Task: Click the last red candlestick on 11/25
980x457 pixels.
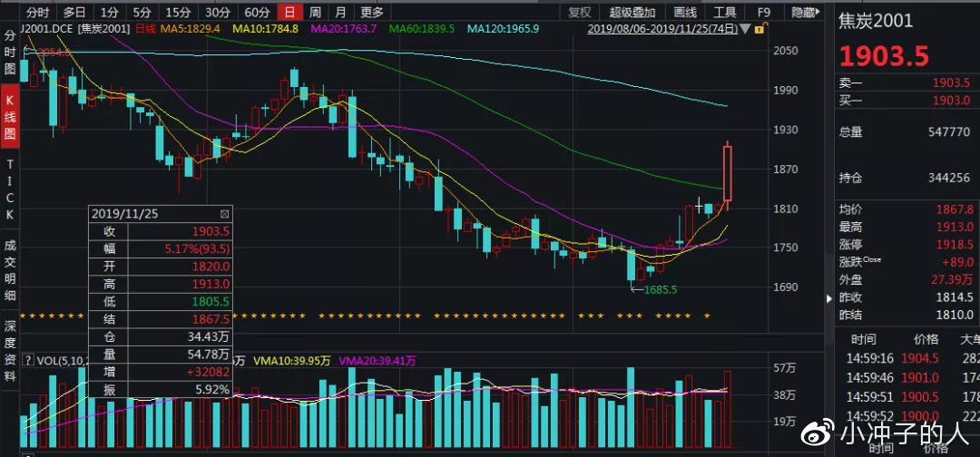Action: [x=728, y=173]
